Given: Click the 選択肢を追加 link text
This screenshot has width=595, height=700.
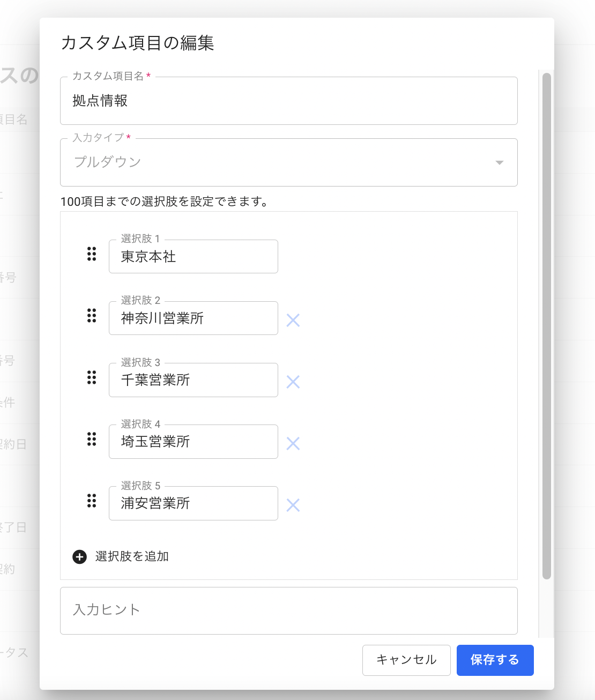Looking at the screenshot, I should tap(132, 556).
